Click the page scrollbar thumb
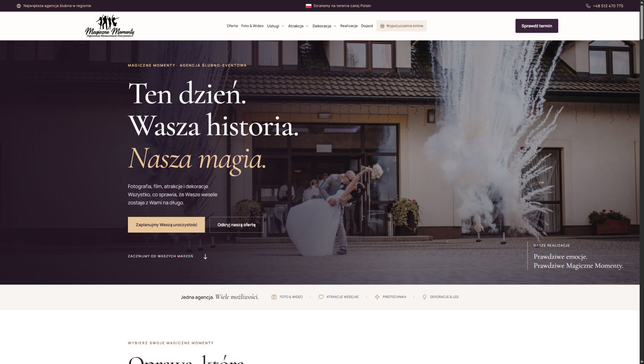Image resolution: width=644 pixels, height=364 pixels. (642, 22)
